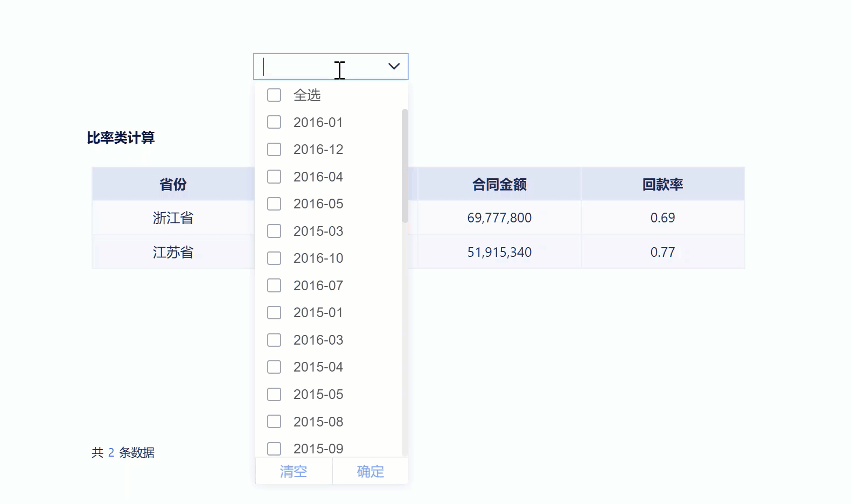Click the dropdown list scrollbar
Screen dimensions: 851x504
[x=404, y=162]
